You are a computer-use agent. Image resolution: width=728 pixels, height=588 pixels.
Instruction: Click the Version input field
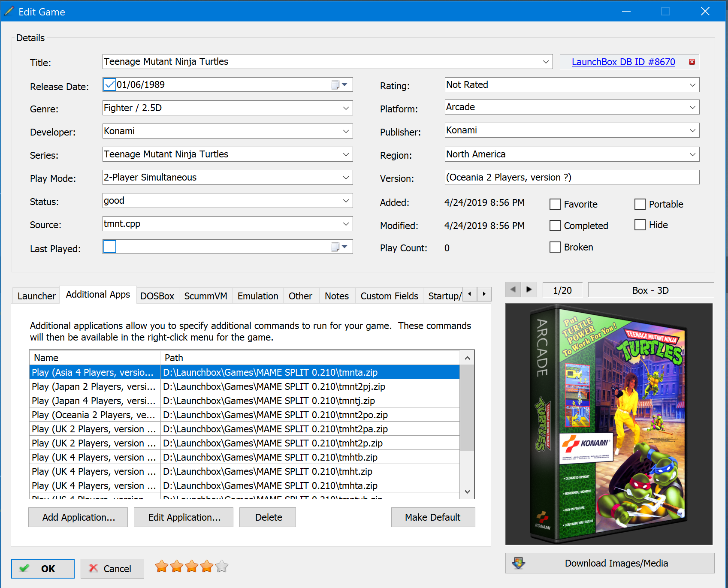572,177
